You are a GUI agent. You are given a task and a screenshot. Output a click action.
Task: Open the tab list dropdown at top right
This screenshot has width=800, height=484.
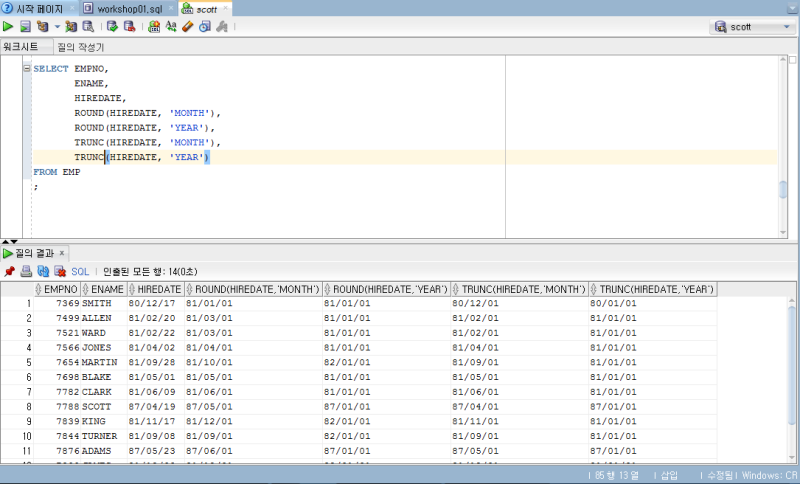point(791,9)
